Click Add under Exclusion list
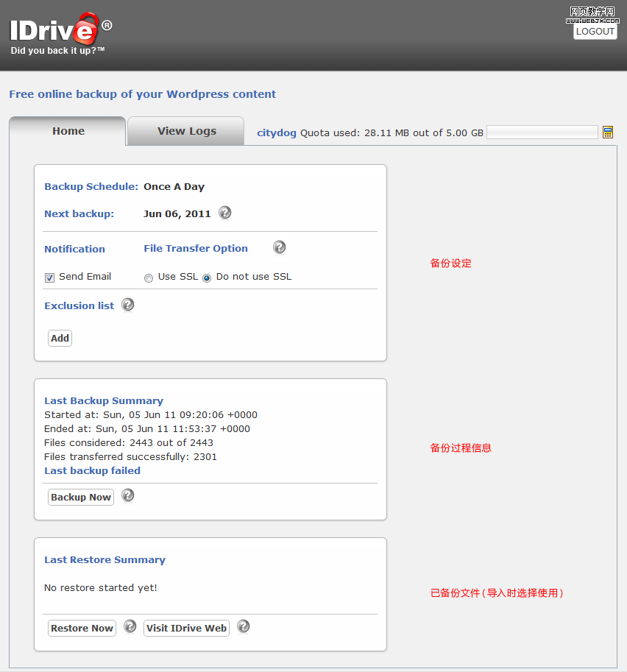Image resolution: width=627 pixels, height=672 pixels. click(x=60, y=339)
